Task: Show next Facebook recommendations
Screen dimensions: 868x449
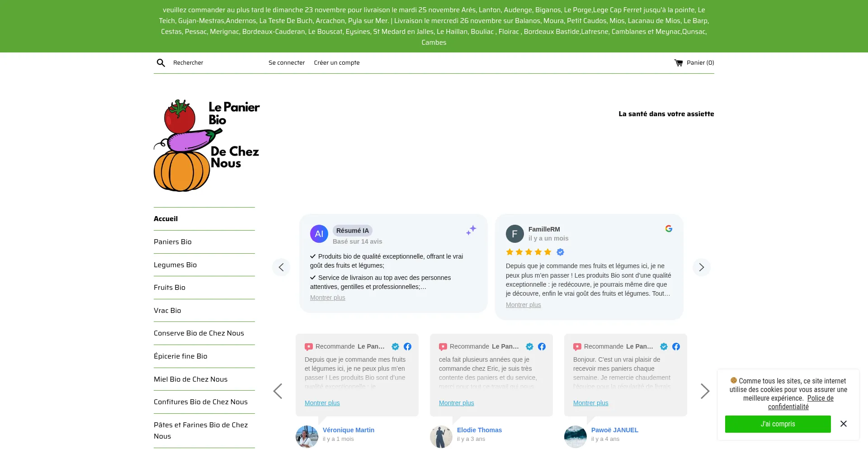Action: click(704, 391)
